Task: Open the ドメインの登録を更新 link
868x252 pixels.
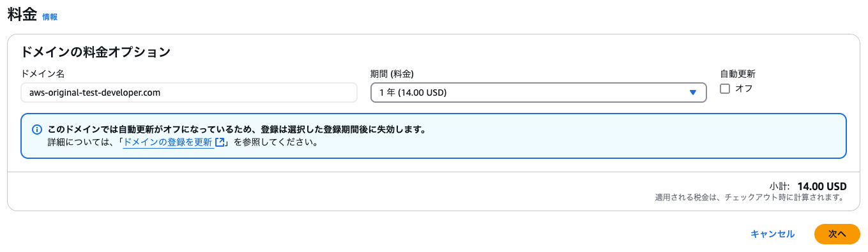Action: 167,142
